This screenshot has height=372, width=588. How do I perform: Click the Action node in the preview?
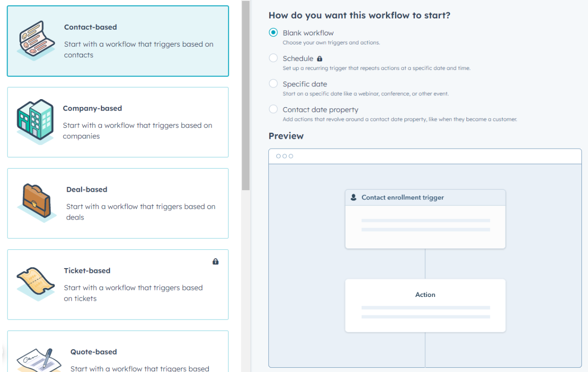pos(425,304)
